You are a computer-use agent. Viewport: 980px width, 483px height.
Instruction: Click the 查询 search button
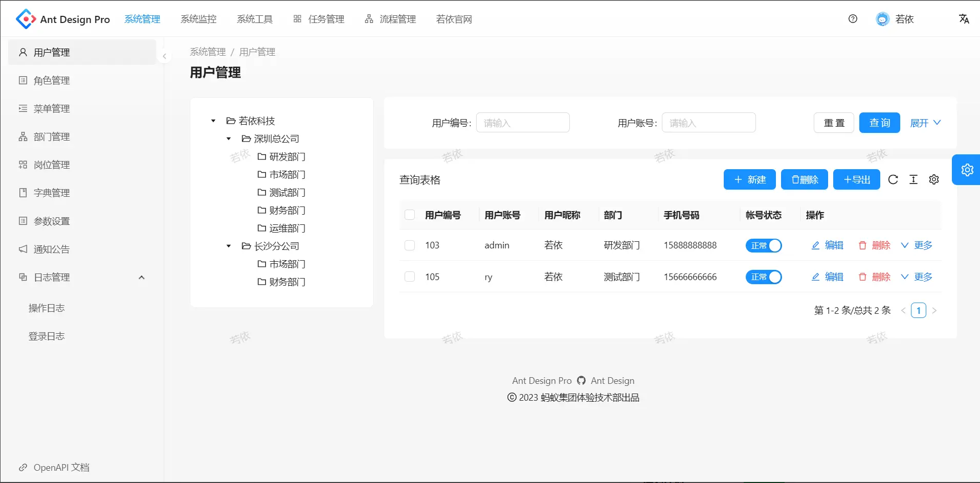880,123
